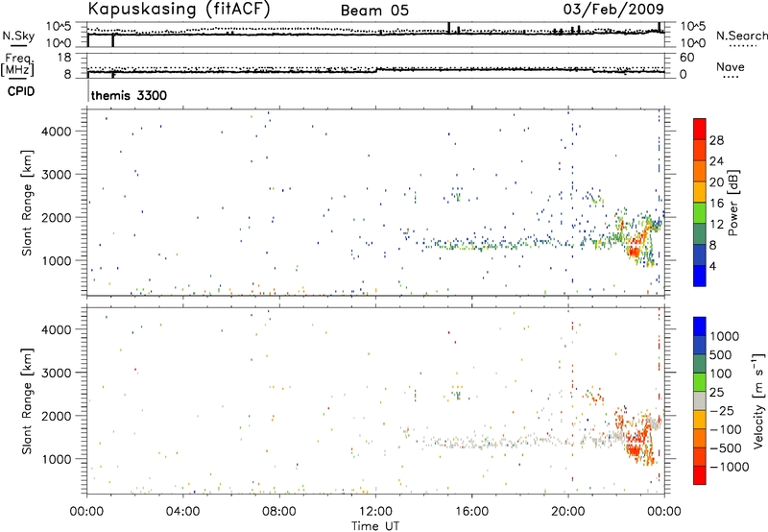
Task: Click the red negative-velocity cluster near 23:00
Action: click(635, 448)
